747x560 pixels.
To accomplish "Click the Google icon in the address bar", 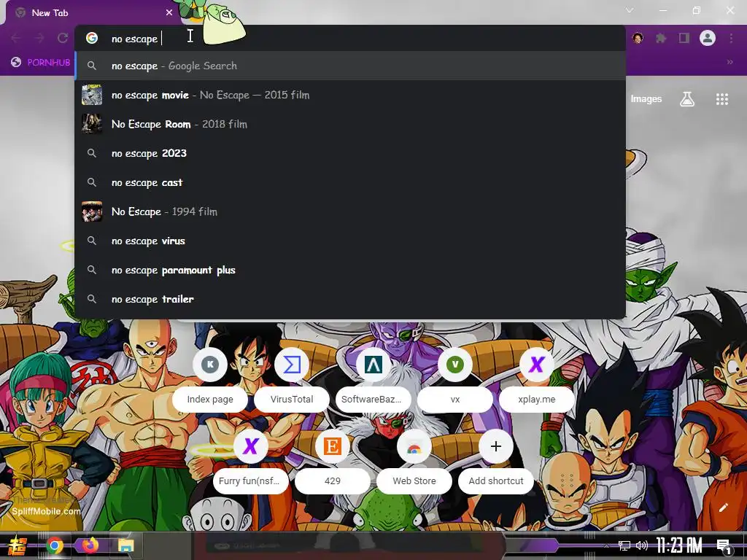I will (x=92, y=38).
